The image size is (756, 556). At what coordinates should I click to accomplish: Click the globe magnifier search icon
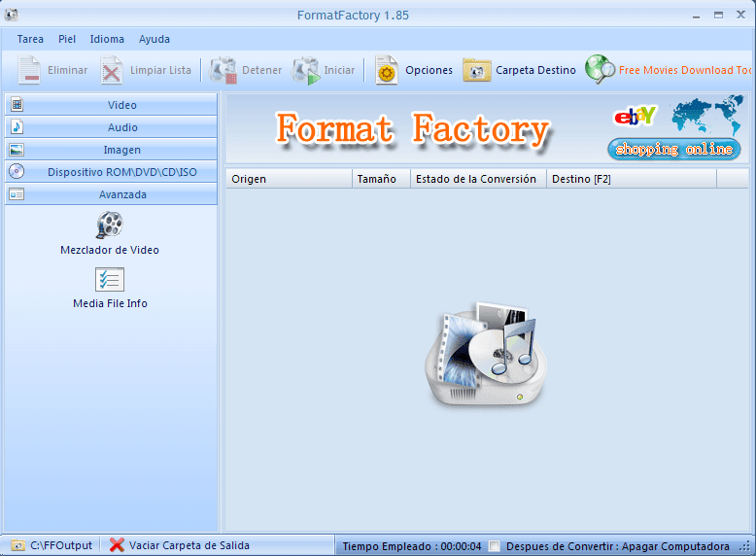tap(600, 69)
